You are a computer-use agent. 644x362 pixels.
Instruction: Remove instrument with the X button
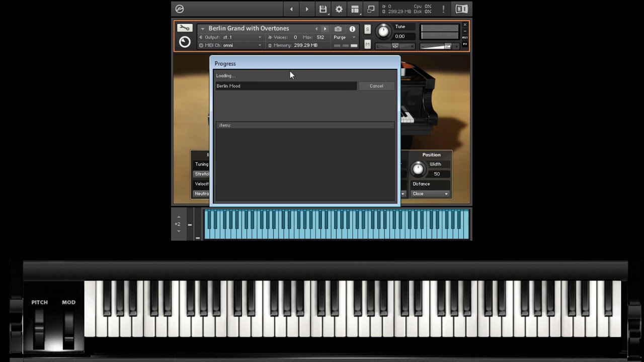(465, 24)
